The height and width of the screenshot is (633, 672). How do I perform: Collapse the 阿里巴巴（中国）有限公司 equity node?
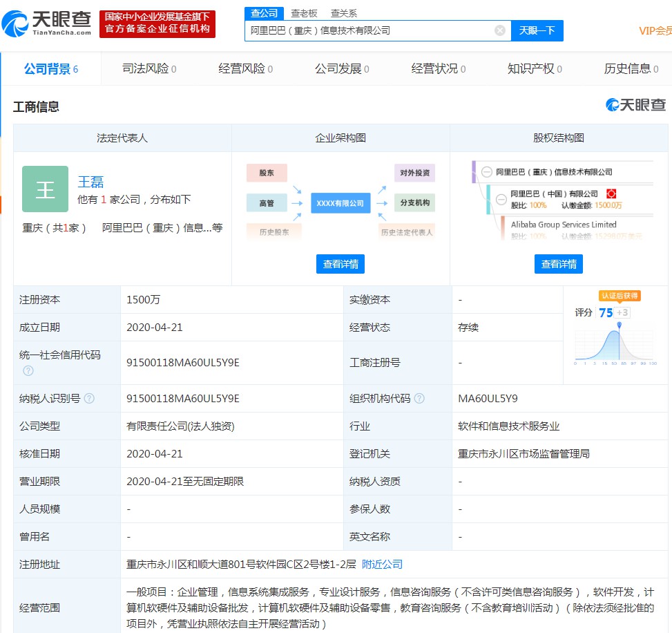[x=501, y=199]
